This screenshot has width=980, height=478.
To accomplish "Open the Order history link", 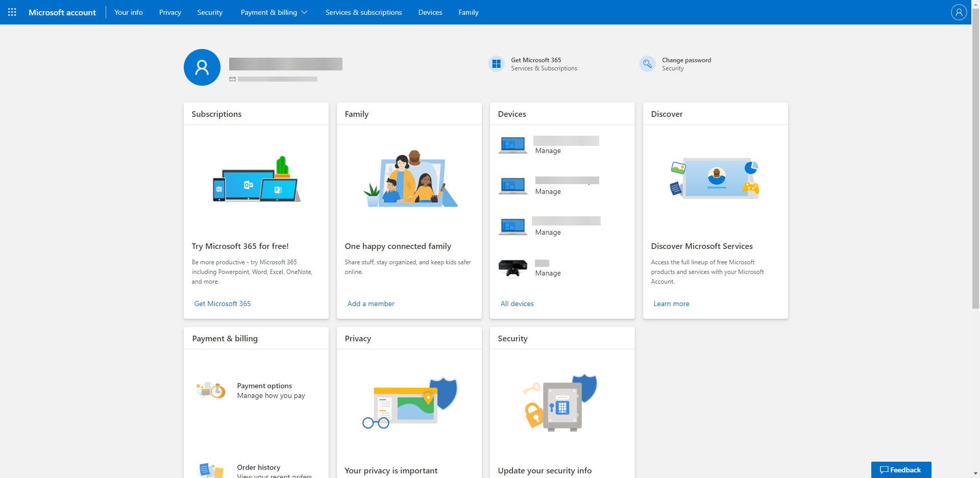I will click(259, 467).
